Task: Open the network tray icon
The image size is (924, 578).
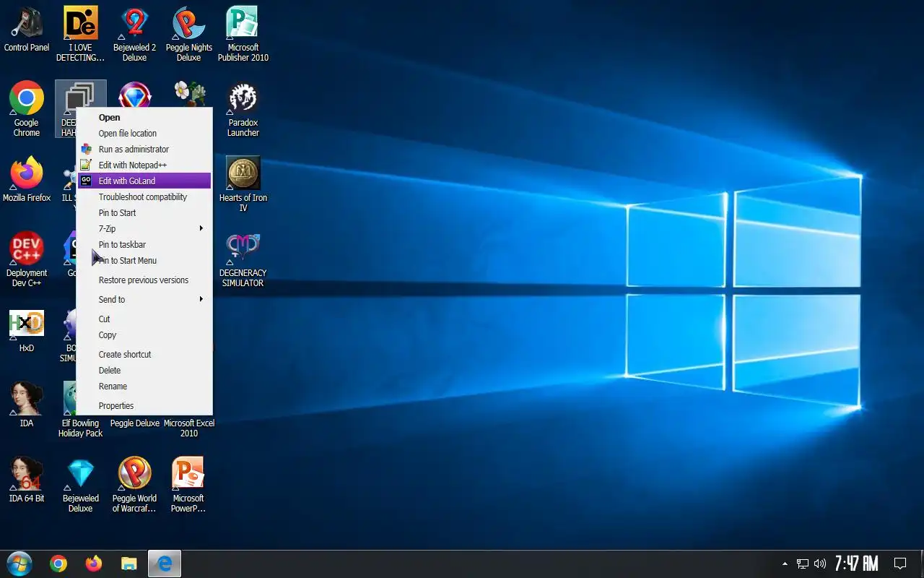Action: (x=803, y=564)
